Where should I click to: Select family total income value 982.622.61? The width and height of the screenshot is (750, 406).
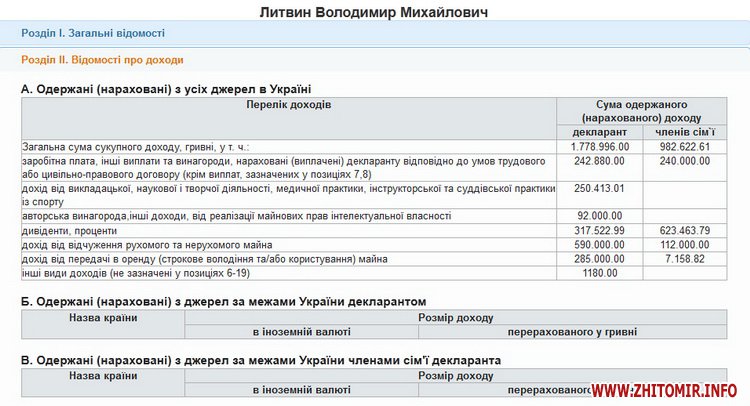(684, 147)
